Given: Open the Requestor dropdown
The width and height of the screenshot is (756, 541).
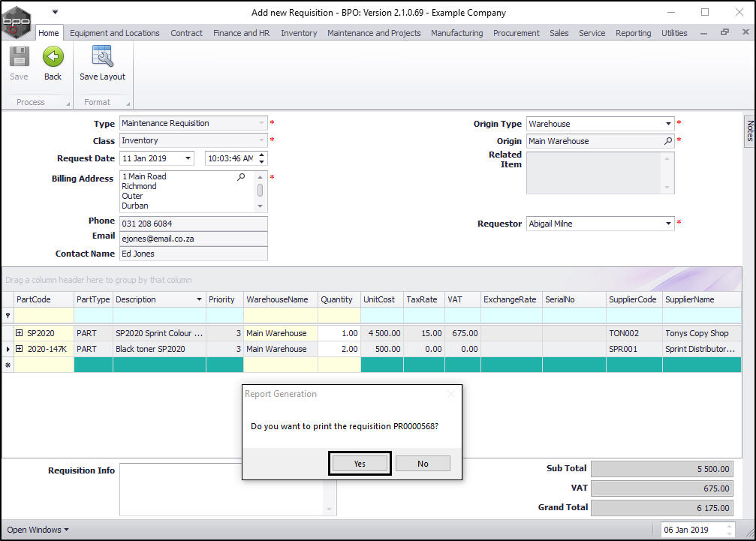Looking at the screenshot, I should pos(668,224).
